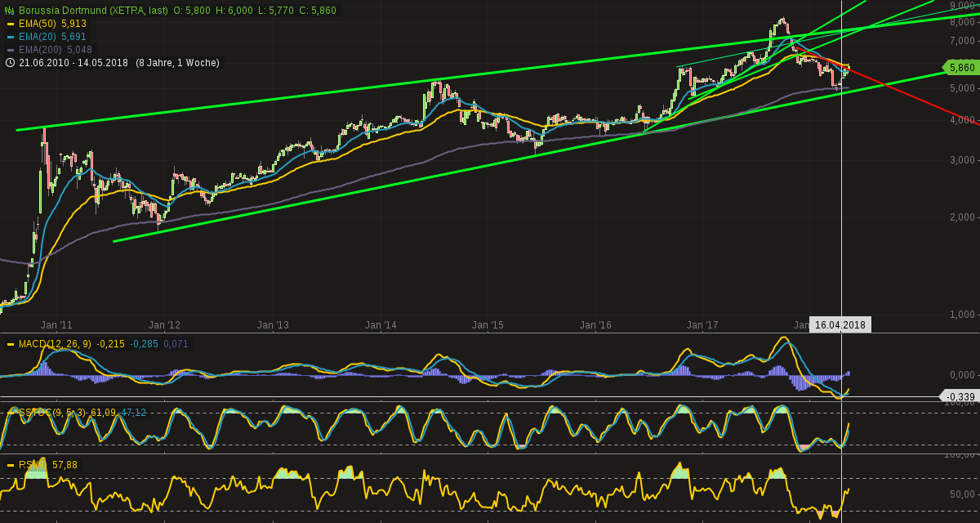Click the C: 5,860 close value
Screen dimensions: 980x523
[318, 11]
